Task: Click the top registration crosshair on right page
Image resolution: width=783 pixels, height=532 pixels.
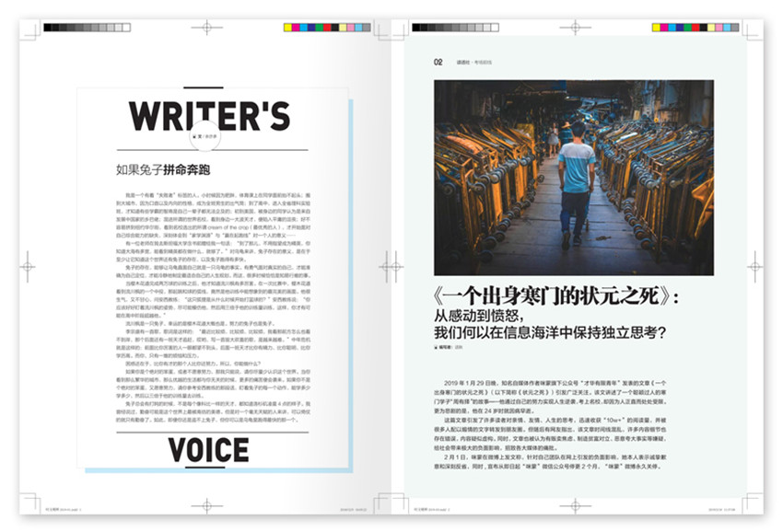Action: pos(576,28)
